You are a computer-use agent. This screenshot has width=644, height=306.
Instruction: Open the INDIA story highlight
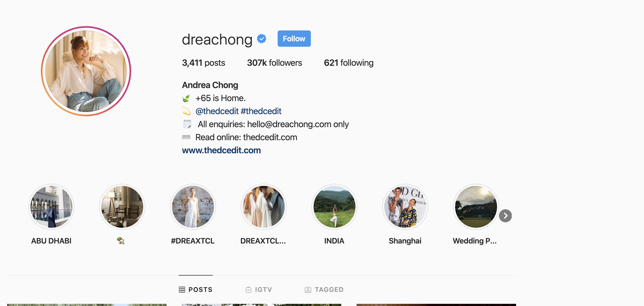335,207
